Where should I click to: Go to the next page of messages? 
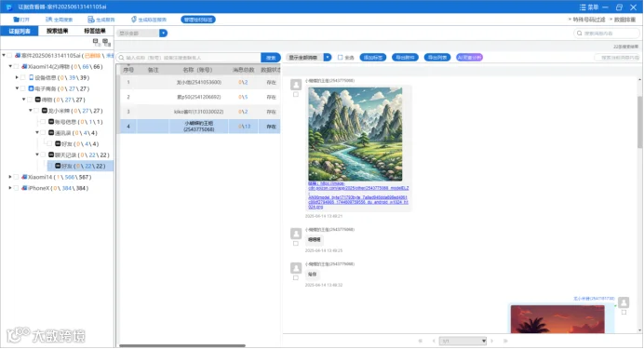pos(491,341)
